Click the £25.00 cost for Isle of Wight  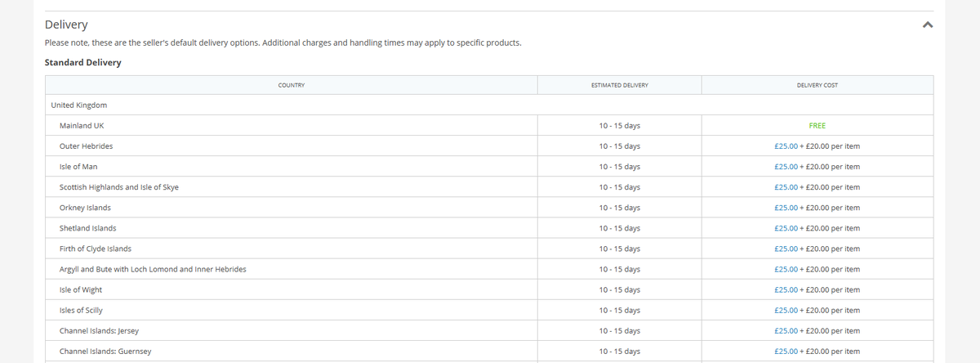(x=786, y=289)
